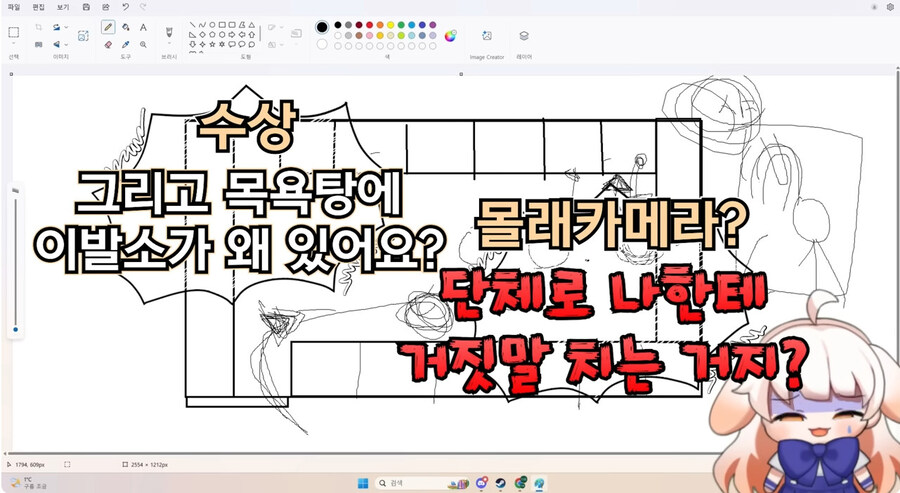Pick the green color swatch
This screenshot has width=900, height=493.
(401, 25)
